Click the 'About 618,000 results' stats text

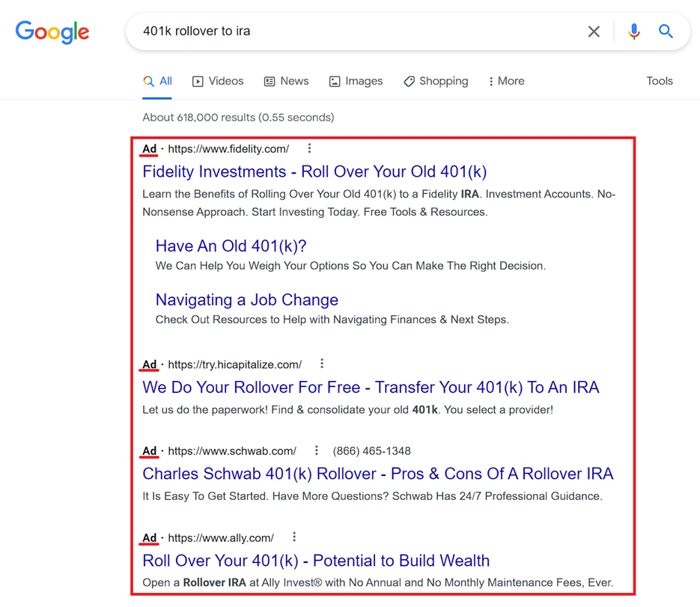point(238,118)
